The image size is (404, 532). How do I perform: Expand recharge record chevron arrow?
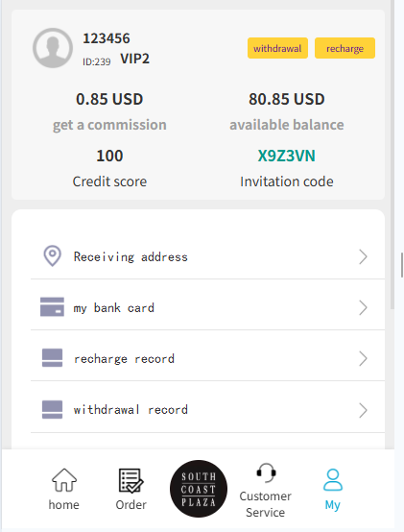(363, 358)
